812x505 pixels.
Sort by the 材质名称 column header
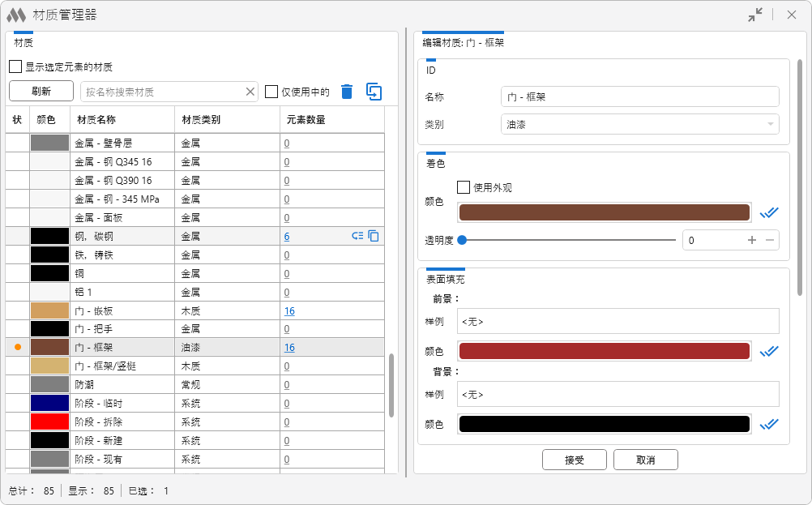tap(122, 120)
